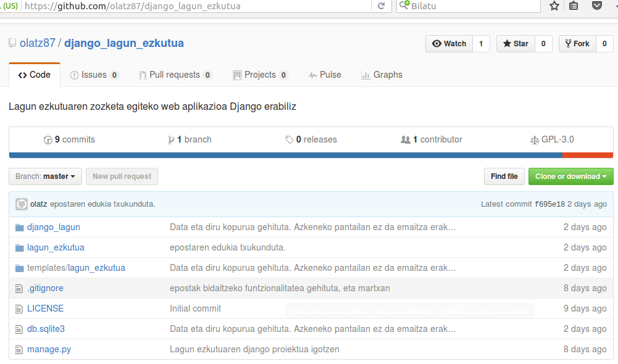Open latest commit message 'epostaren edukia txukunduta.' in header
This screenshot has width=618, height=364.
pos(102,204)
